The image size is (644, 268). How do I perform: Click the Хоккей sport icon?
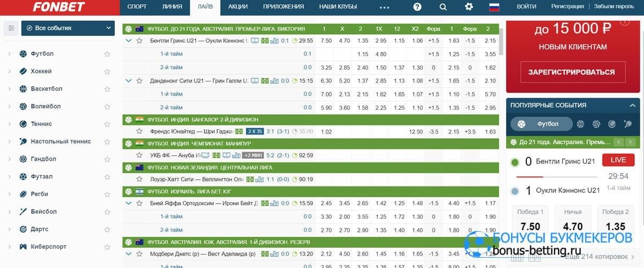(x=23, y=71)
